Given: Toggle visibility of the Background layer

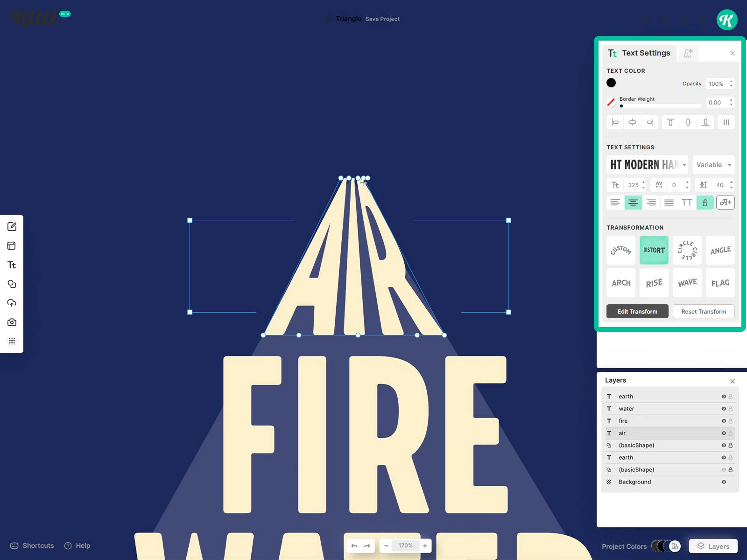Looking at the screenshot, I should click(723, 482).
